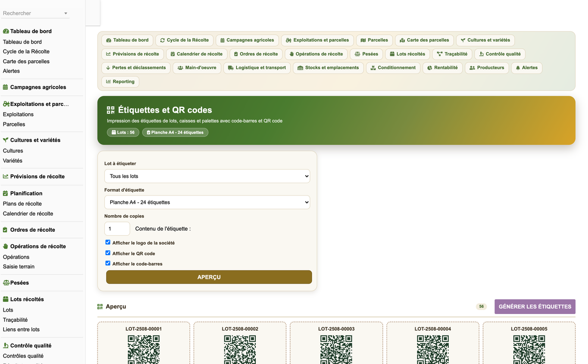The image size is (588, 364).
Task: Click the down-arrow icon on Pertes et déclassements chip
Action: (108, 68)
